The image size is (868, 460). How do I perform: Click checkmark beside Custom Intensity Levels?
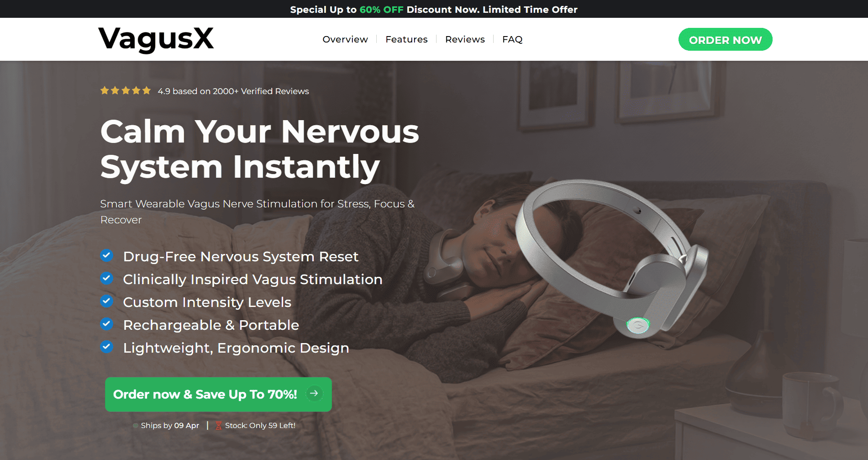pyautogui.click(x=106, y=301)
